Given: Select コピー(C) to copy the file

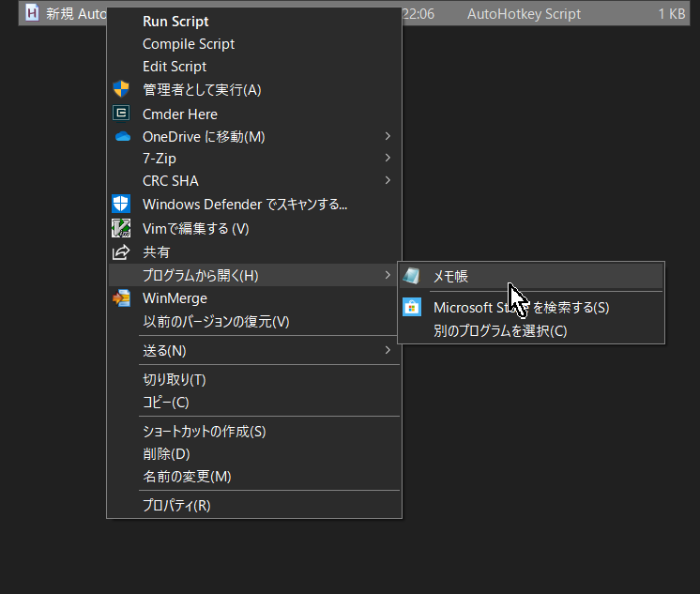Looking at the screenshot, I should tap(254, 403).
